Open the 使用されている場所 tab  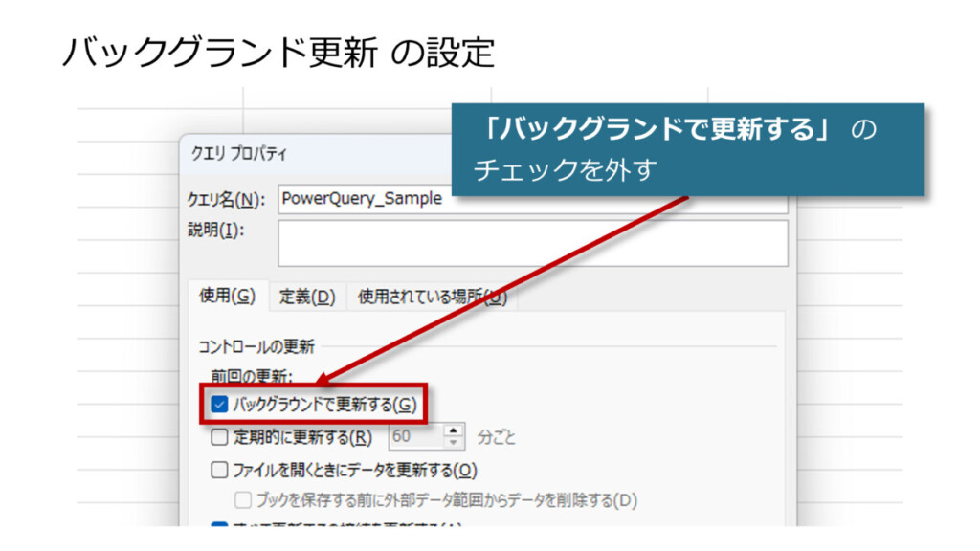(431, 297)
